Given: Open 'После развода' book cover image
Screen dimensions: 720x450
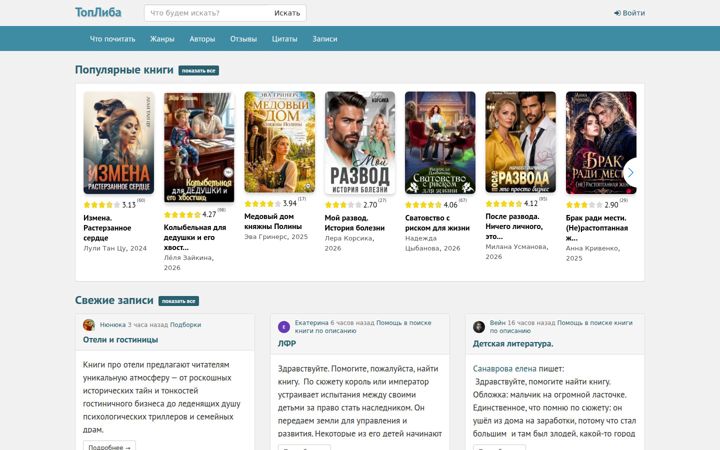Looking at the screenshot, I should pyautogui.click(x=521, y=142).
